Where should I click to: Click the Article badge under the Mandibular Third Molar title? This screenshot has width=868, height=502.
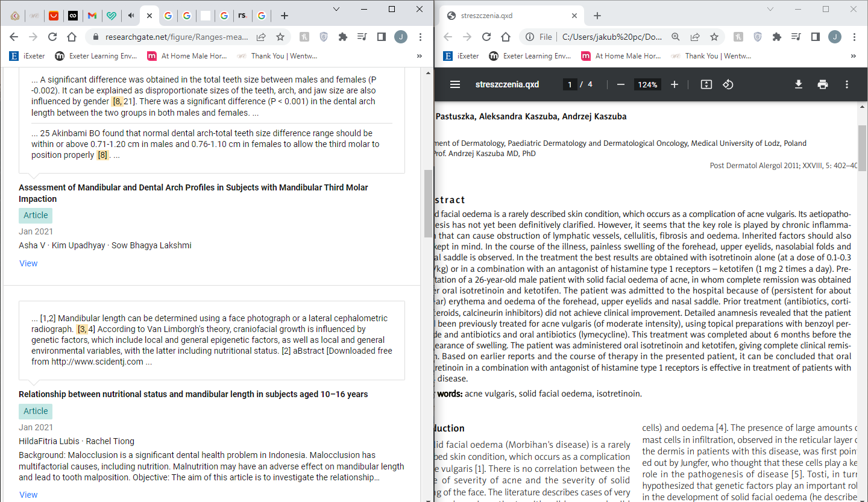[36, 215]
